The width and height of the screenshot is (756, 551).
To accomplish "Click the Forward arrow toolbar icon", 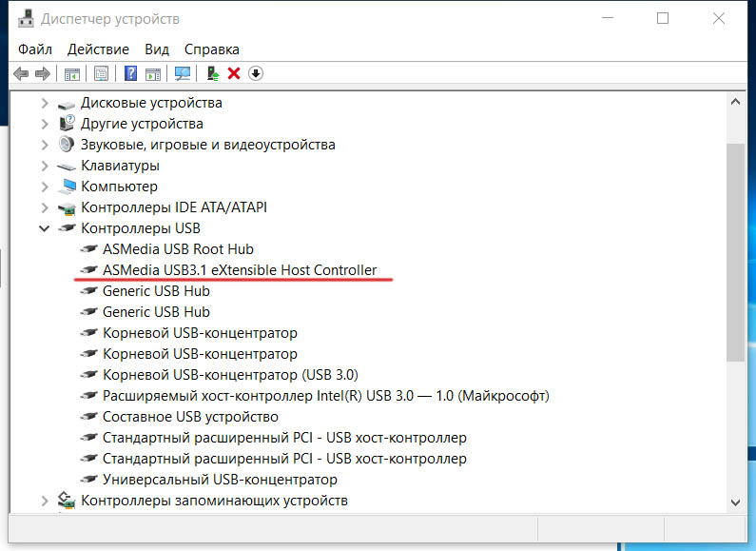I will pyautogui.click(x=42, y=73).
